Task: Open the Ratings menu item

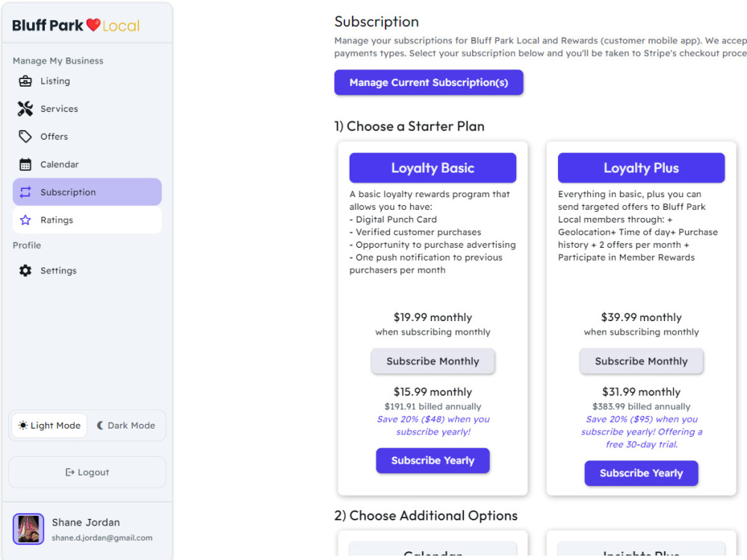Action: (87, 220)
